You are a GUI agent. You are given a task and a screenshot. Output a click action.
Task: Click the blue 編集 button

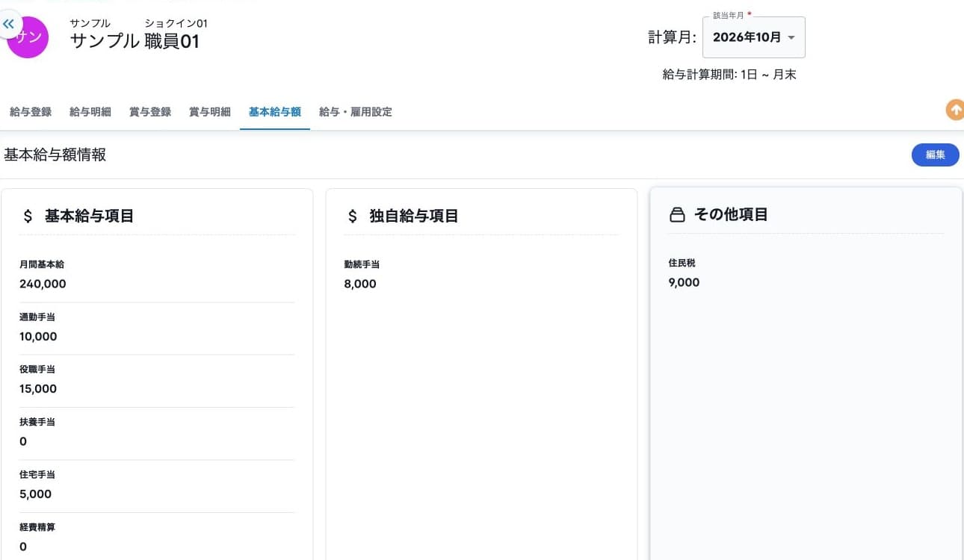[x=936, y=155]
